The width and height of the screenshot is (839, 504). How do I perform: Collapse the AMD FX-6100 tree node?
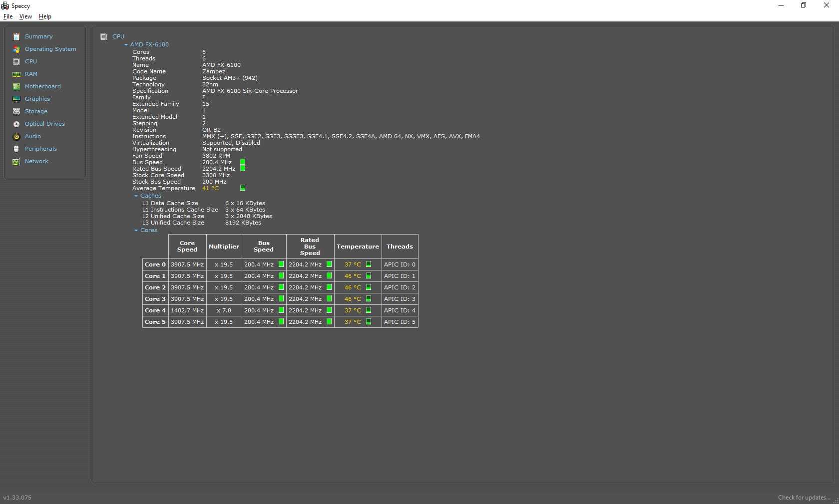pyautogui.click(x=126, y=44)
